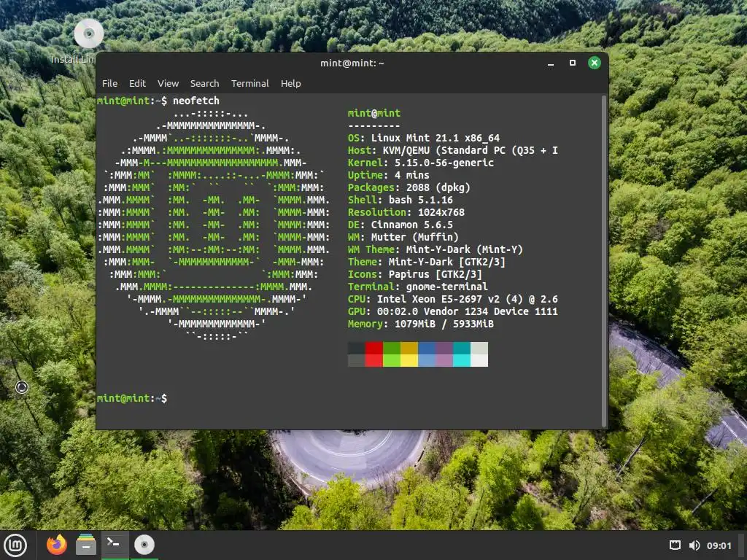Screen dimensions: 747x560
Task: Open the network status tray icon
Action: (x=675, y=545)
